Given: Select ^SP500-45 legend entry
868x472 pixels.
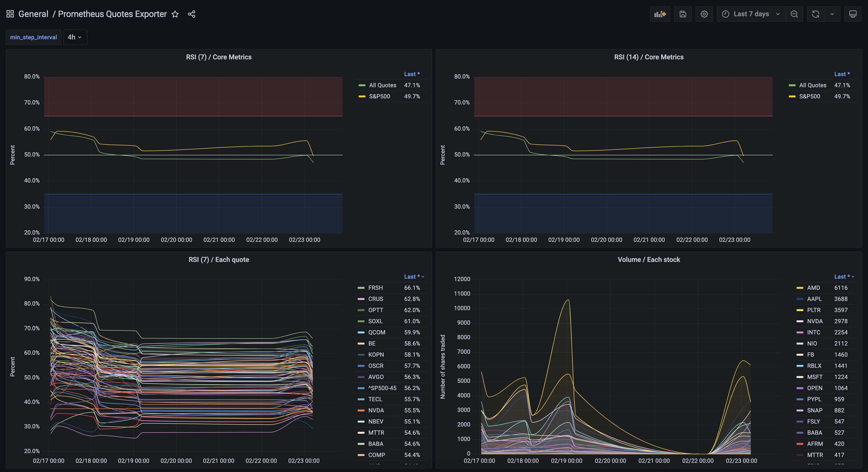Looking at the screenshot, I should [x=382, y=388].
